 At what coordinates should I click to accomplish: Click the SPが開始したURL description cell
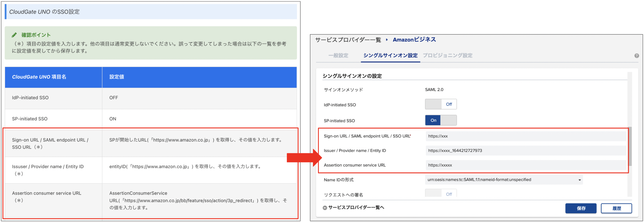[199, 143]
